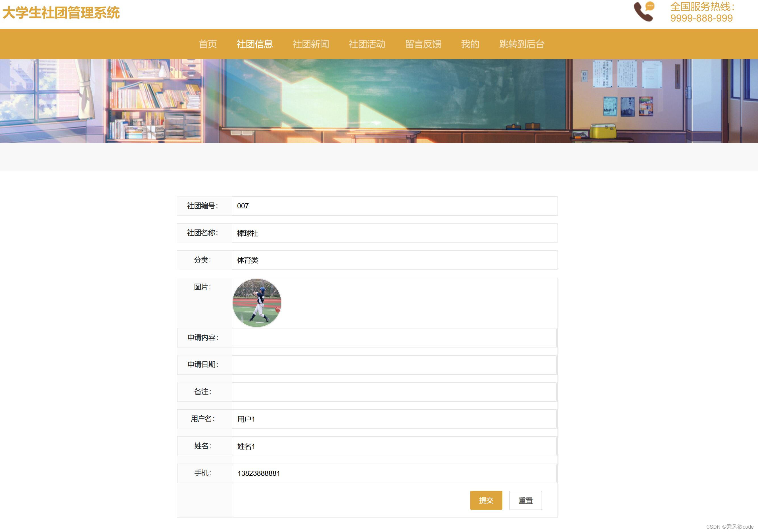The height and width of the screenshot is (532, 758).
Task: Click the 社团名称 field showing 棒球社
Action: (x=394, y=233)
